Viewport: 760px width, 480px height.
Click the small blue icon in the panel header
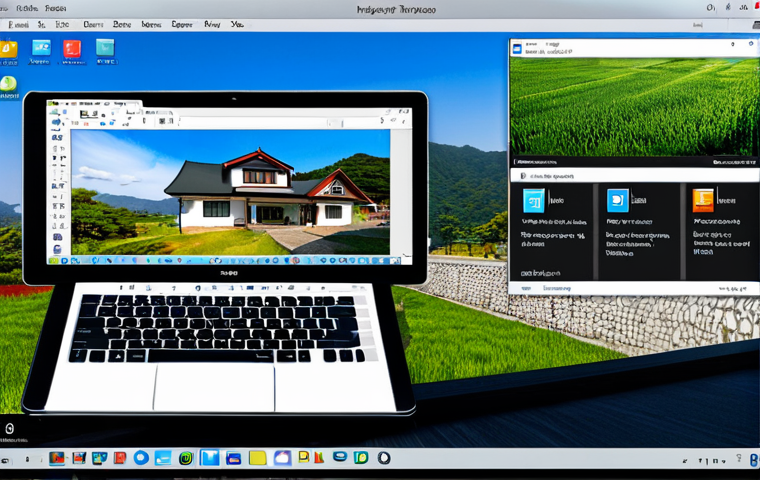coord(517,48)
